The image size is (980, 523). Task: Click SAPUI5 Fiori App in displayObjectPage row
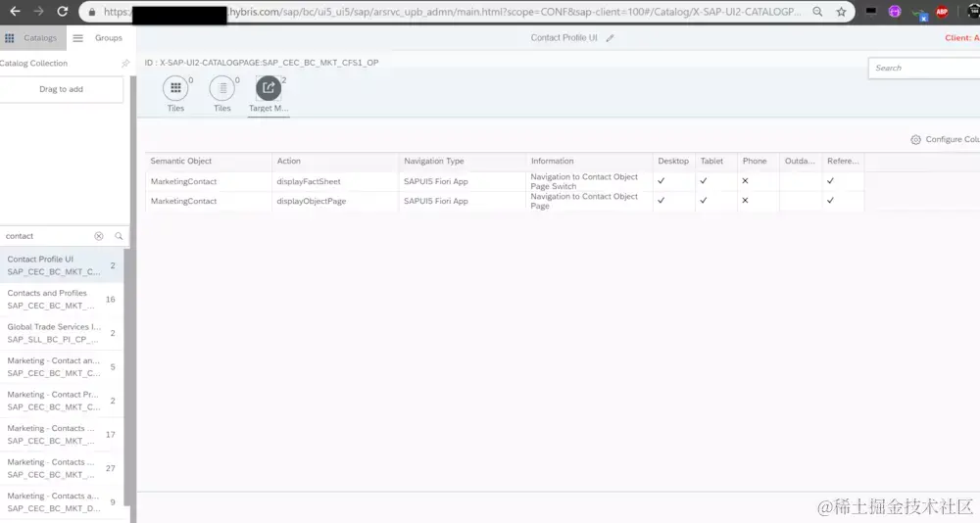tap(436, 201)
